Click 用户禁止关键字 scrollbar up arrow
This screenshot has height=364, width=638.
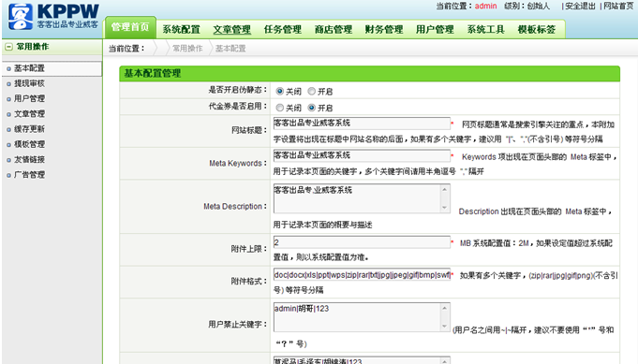(x=445, y=309)
